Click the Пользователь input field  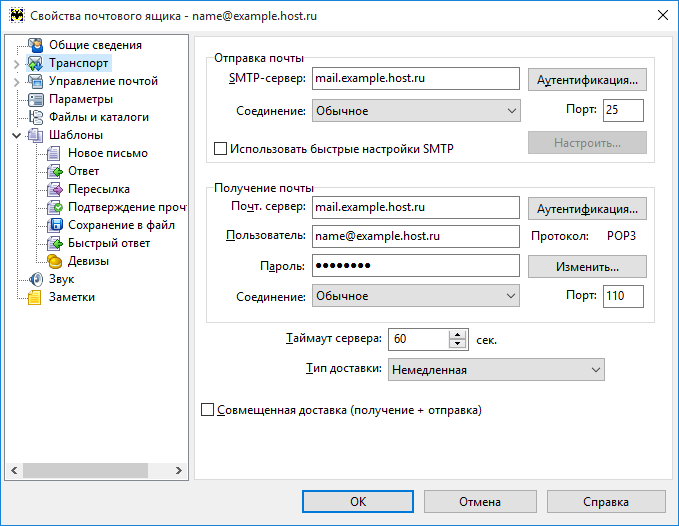(416, 236)
